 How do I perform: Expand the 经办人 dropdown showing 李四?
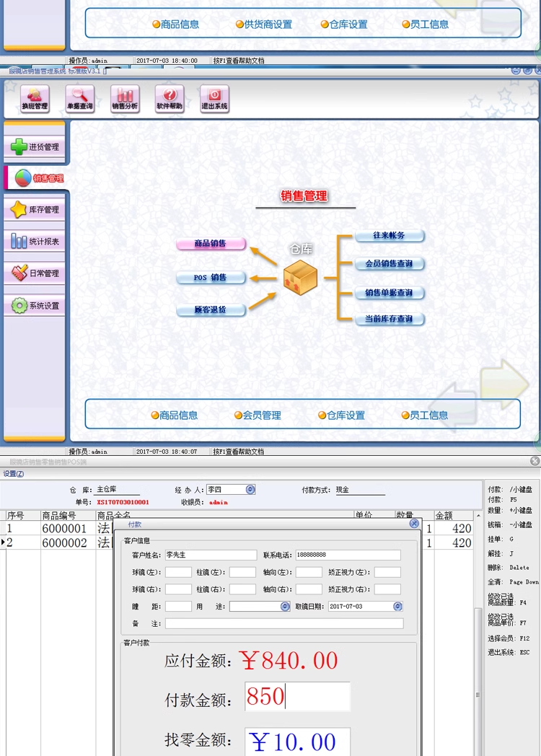(250, 489)
